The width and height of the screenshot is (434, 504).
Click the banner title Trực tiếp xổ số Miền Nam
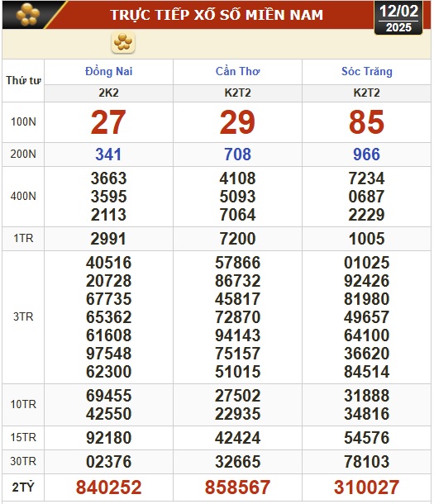coord(217,15)
